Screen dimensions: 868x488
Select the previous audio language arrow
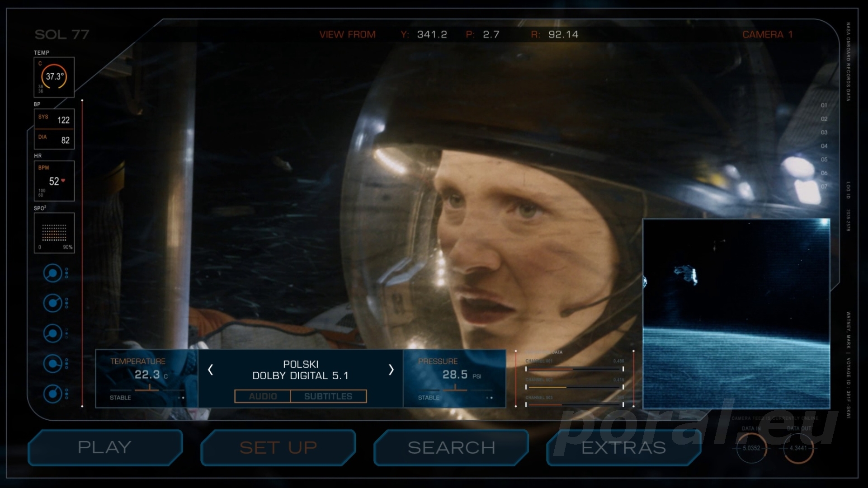click(x=210, y=370)
